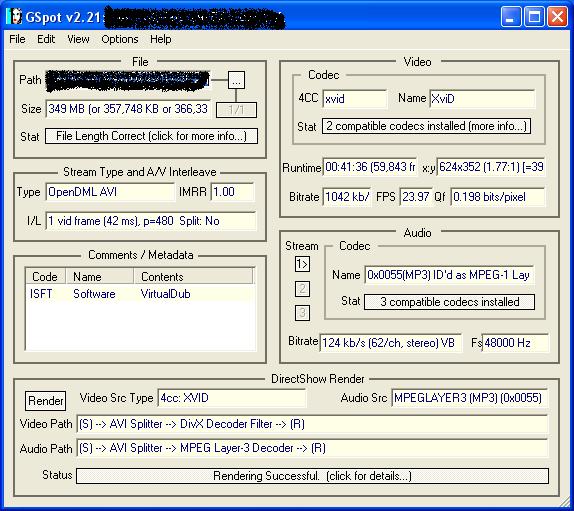Screen dimensions: 574x511
Task: Click the Contents column header
Action: click(x=193, y=277)
